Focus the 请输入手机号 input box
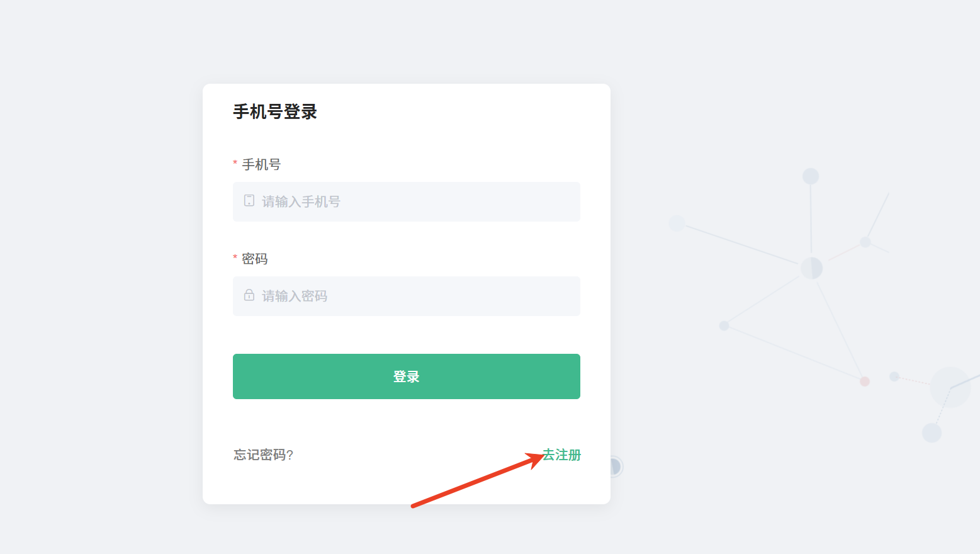 407,201
